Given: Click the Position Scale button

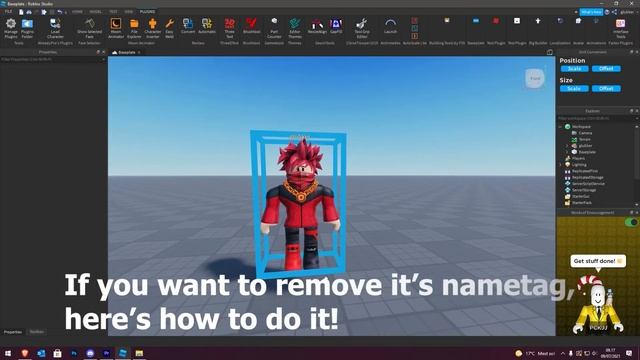Looking at the screenshot, I should (x=574, y=69).
